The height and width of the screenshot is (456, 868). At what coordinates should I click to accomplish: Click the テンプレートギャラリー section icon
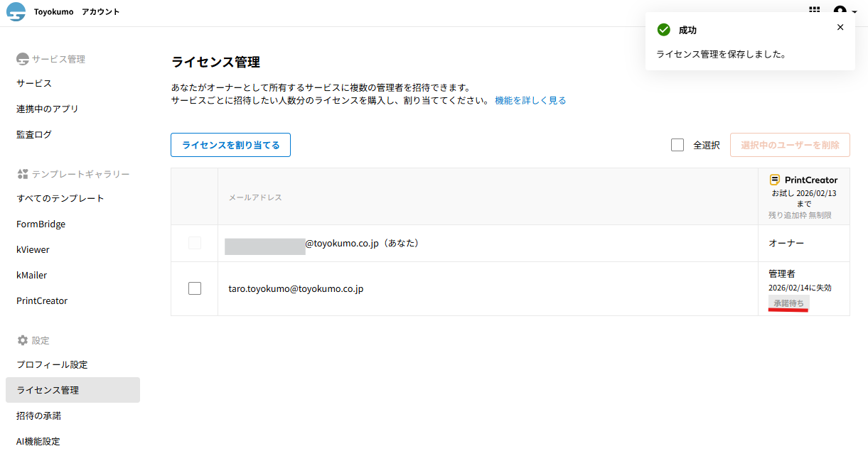pos(22,174)
